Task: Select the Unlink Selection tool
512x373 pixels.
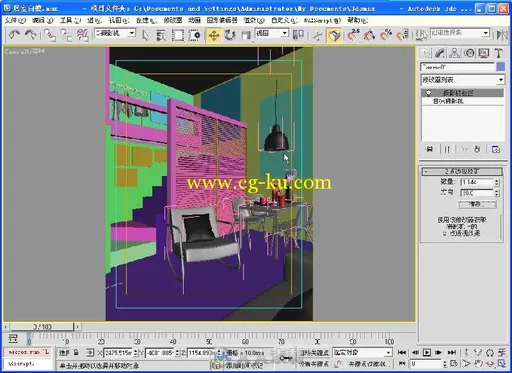Action: tap(66, 35)
